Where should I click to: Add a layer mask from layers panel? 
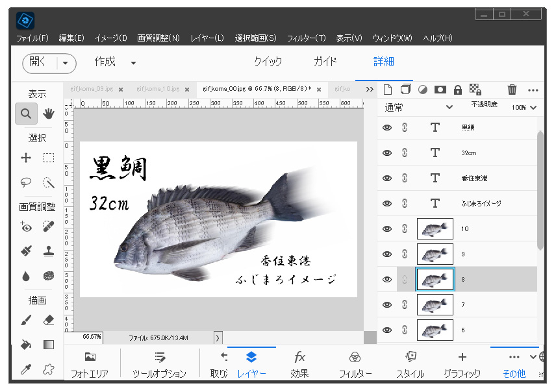[440, 90]
